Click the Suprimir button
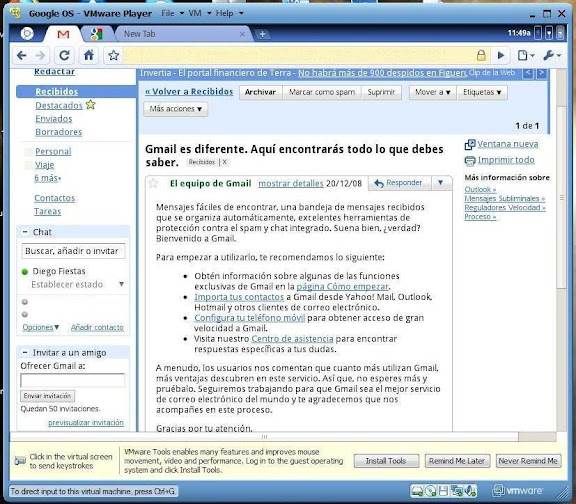The height and width of the screenshot is (504, 576). click(x=381, y=92)
